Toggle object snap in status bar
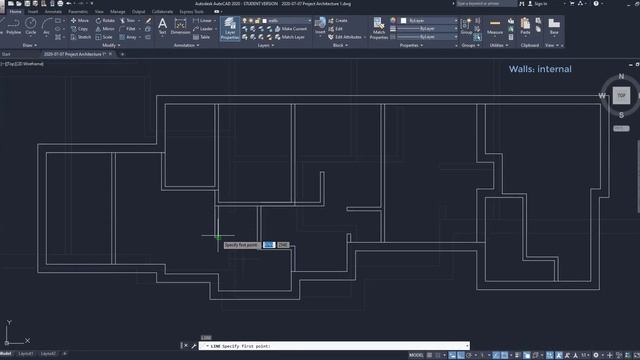This screenshot has width=640, height=360. tap(504, 356)
